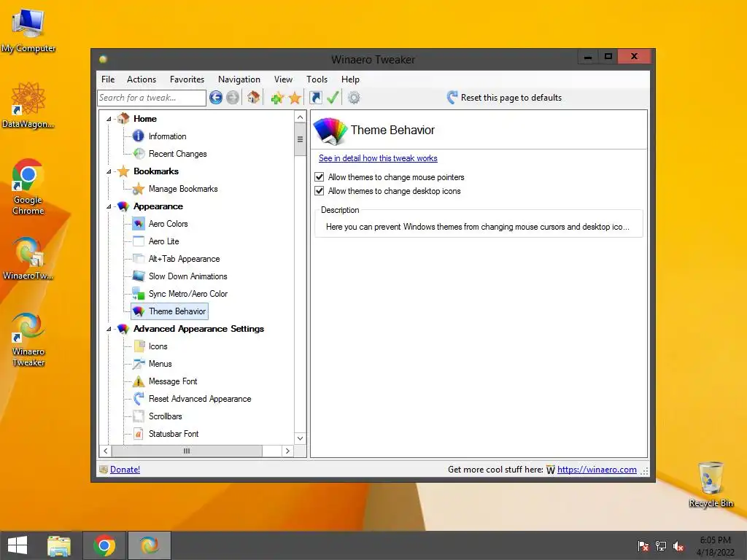This screenshot has height=560, width=747.
Task: Click the Scrollbars tree icon
Action: (139, 416)
